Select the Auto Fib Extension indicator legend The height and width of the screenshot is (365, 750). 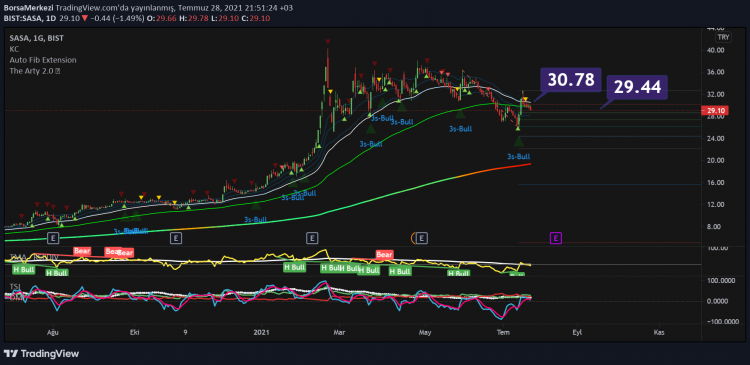(x=43, y=60)
